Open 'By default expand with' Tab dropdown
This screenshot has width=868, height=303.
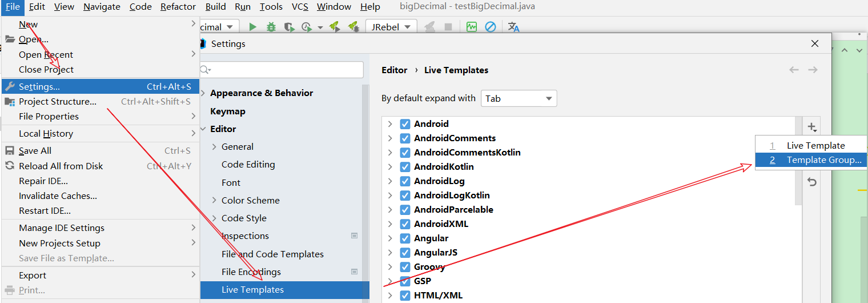519,98
